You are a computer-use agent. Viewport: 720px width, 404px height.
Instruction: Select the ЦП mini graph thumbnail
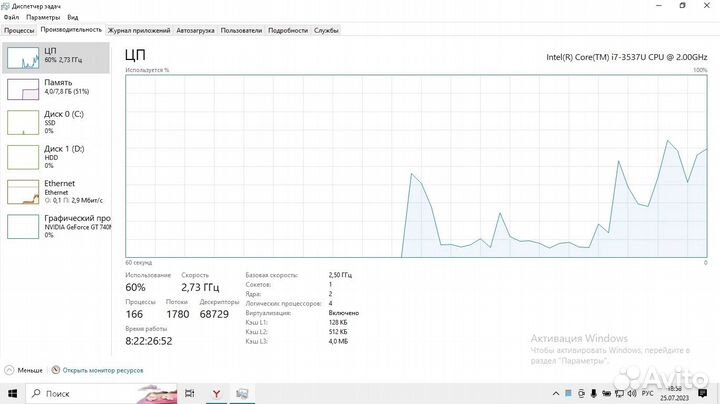click(23, 58)
